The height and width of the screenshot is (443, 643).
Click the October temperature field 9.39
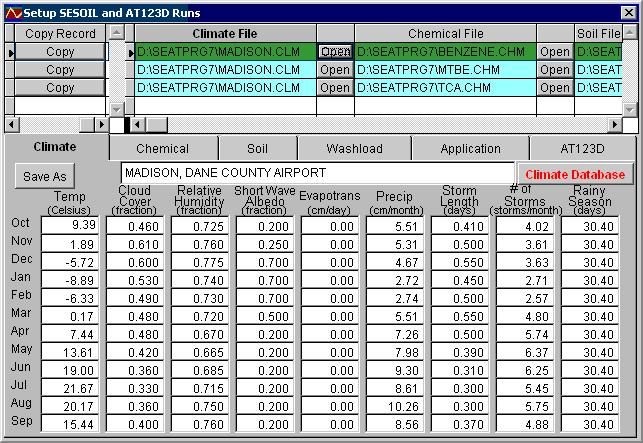70,225
